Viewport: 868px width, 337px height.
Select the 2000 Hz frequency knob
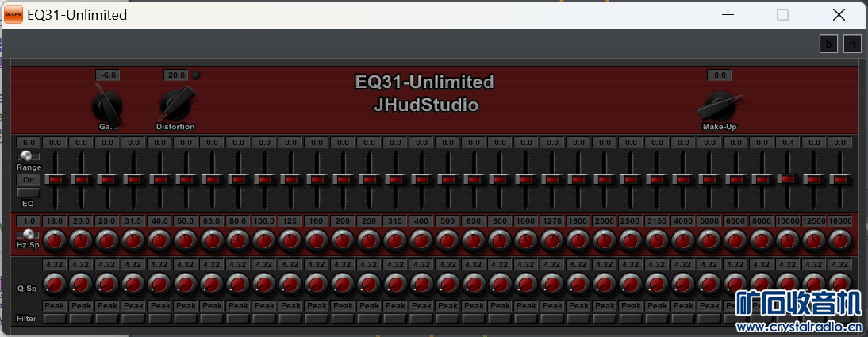(x=605, y=241)
